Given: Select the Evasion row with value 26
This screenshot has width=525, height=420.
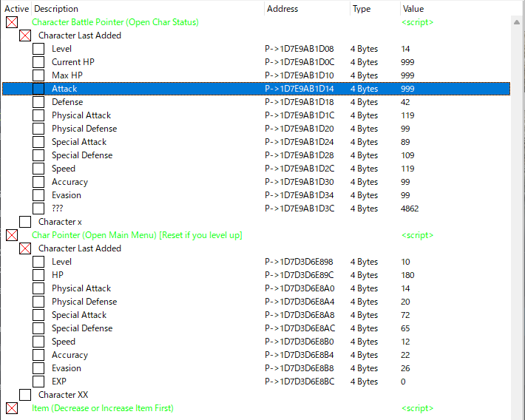Looking at the screenshot, I should point(66,368).
